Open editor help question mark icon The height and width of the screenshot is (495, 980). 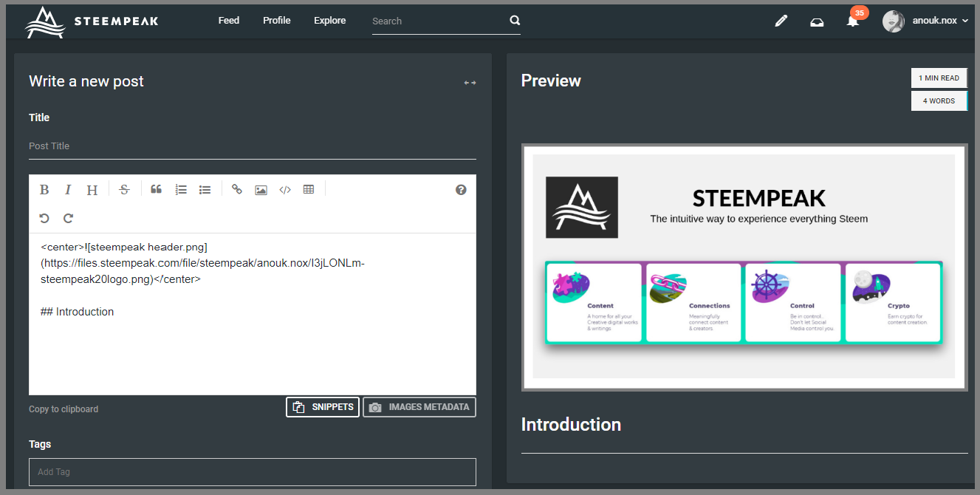[x=461, y=190]
